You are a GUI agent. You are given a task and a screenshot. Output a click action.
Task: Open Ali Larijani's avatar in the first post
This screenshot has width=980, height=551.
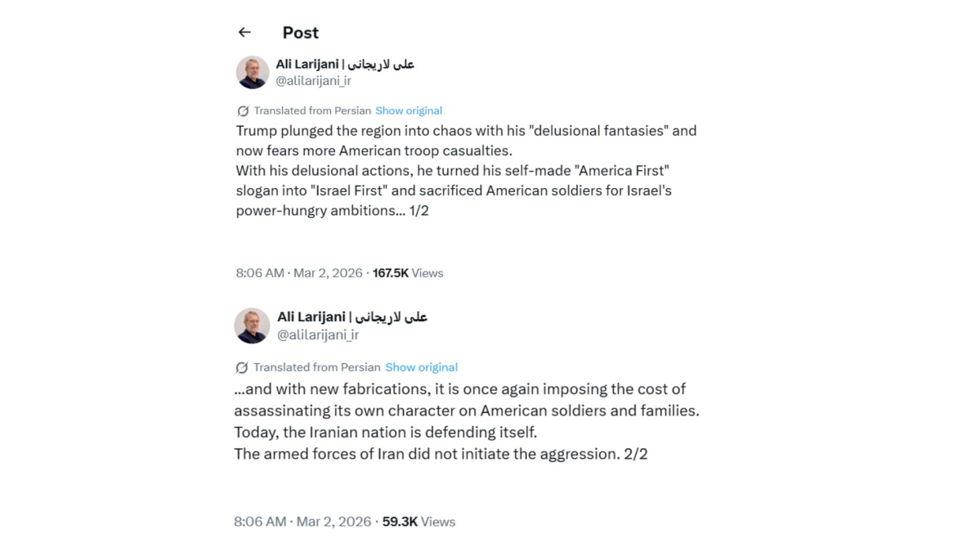tap(253, 73)
